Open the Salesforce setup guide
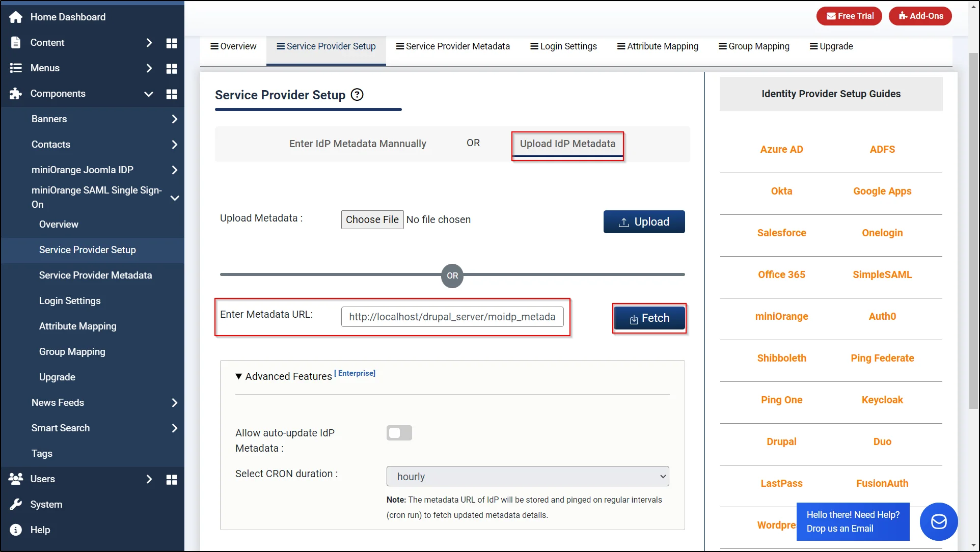This screenshot has width=980, height=552. pyautogui.click(x=781, y=233)
